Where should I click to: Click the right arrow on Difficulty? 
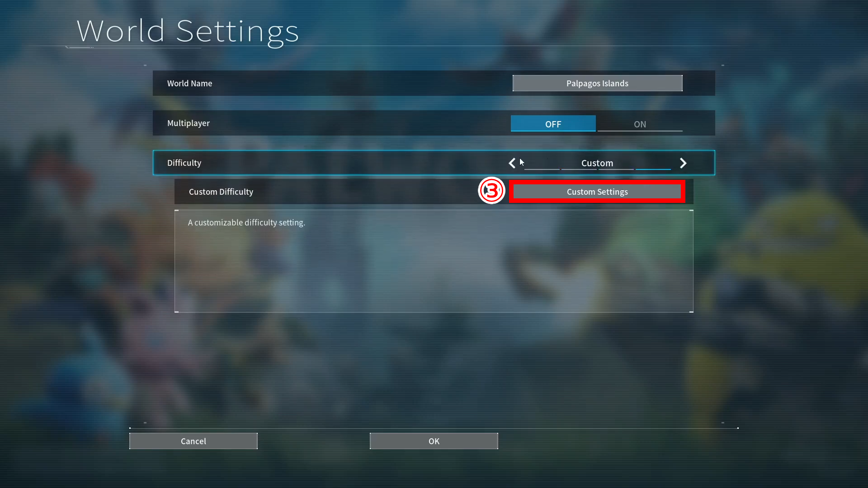point(683,163)
